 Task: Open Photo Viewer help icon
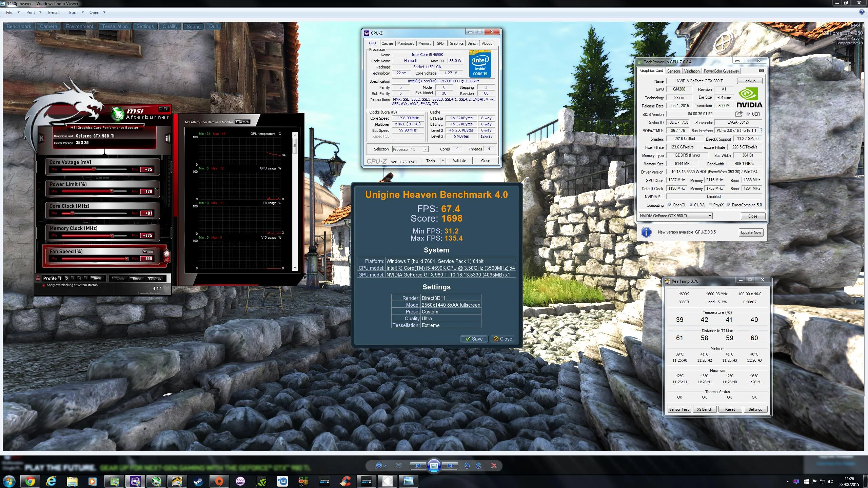(862, 12)
